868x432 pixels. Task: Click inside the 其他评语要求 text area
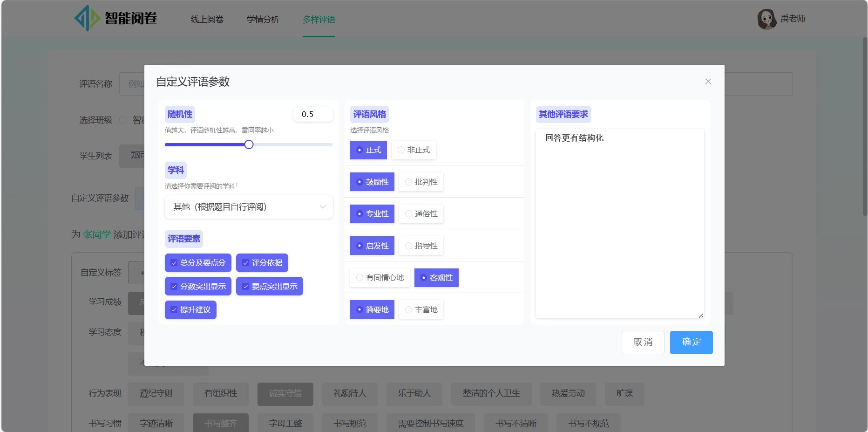(x=619, y=224)
